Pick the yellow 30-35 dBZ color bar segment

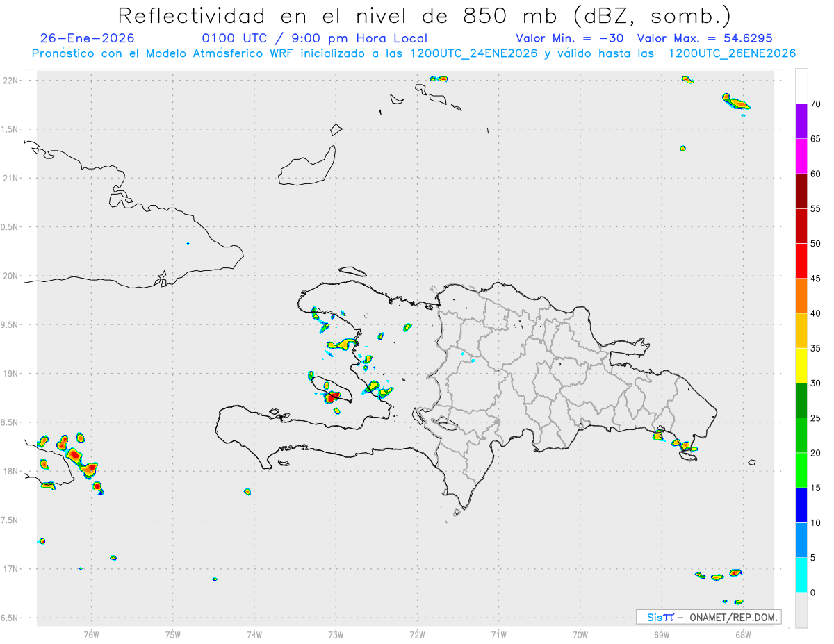point(801,365)
